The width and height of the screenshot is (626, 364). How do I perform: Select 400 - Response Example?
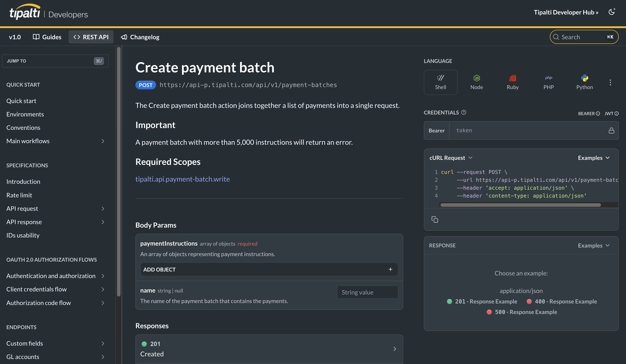point(562,302)
